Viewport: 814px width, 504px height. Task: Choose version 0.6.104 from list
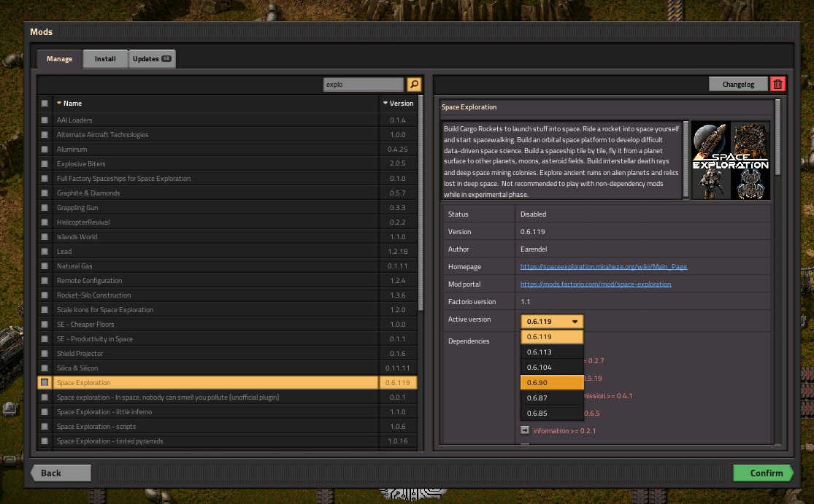coord(552,367)
